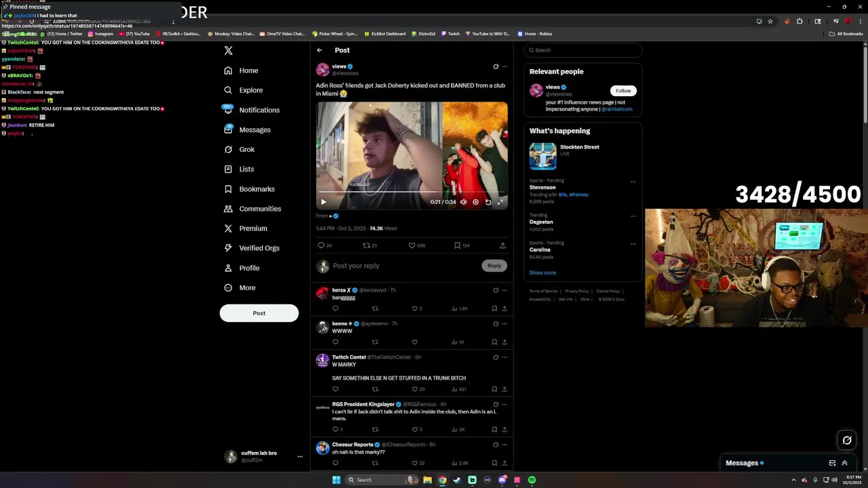
Task: Like keeno's 'WWWW' reply
Action: click(414, 342)
